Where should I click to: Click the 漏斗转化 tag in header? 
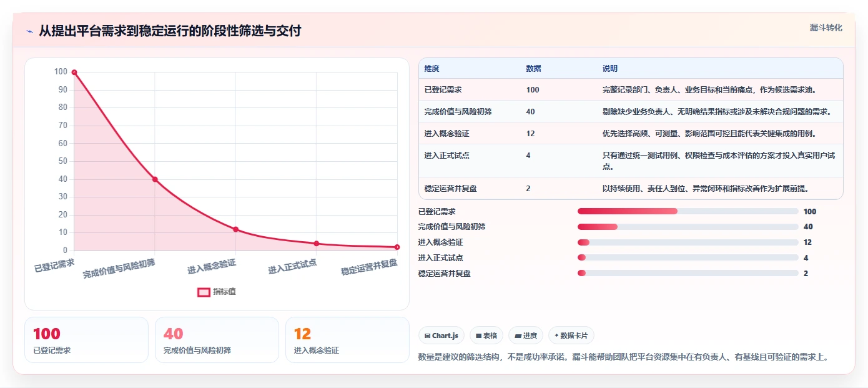pos(826,28)
